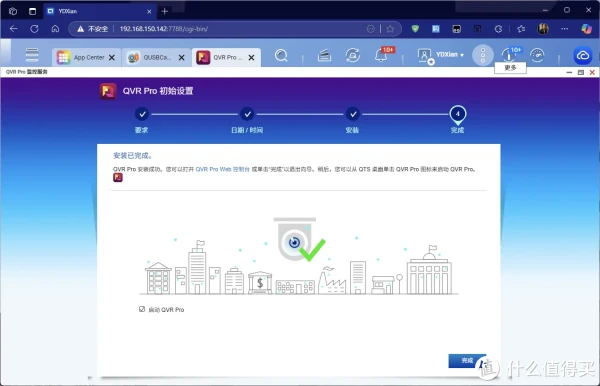Close the QVR Pro taskbar tab

tap(251, 57)
